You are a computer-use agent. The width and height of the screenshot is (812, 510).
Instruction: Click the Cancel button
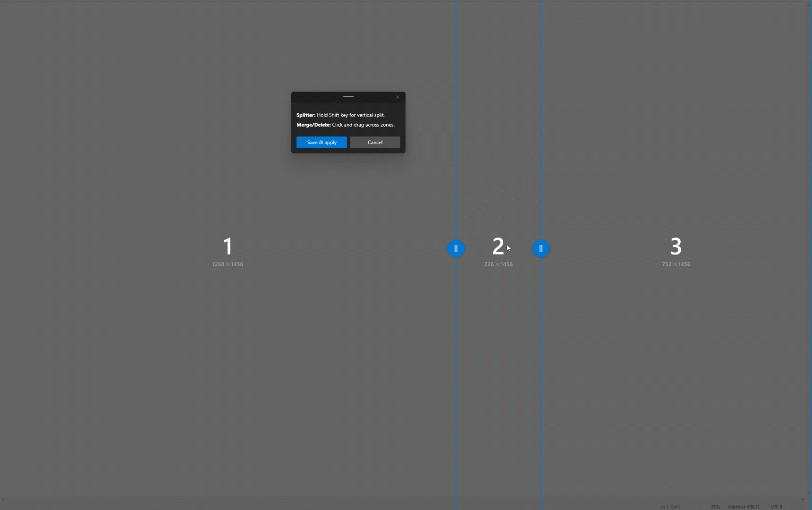(374, 142)
